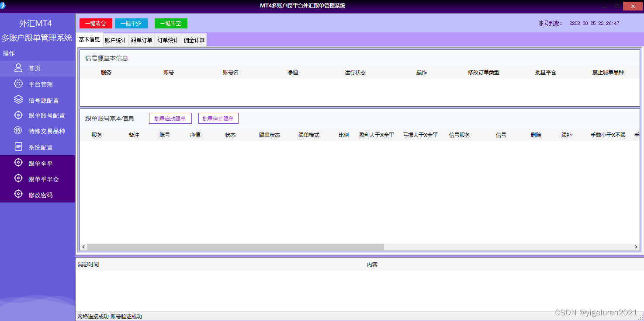Open 平台管理 menu item
This screenshot has width=644, height=321.
(38, 84)
